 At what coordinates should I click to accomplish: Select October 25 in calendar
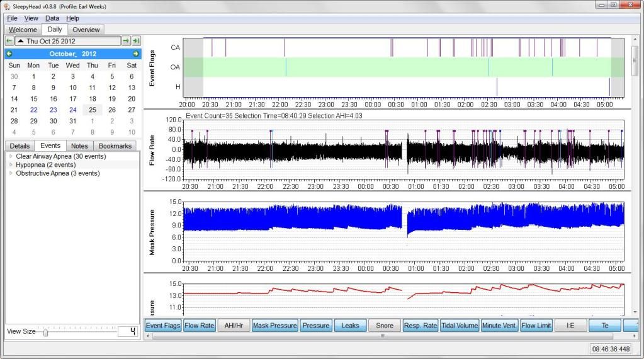[x=93, y=110]
